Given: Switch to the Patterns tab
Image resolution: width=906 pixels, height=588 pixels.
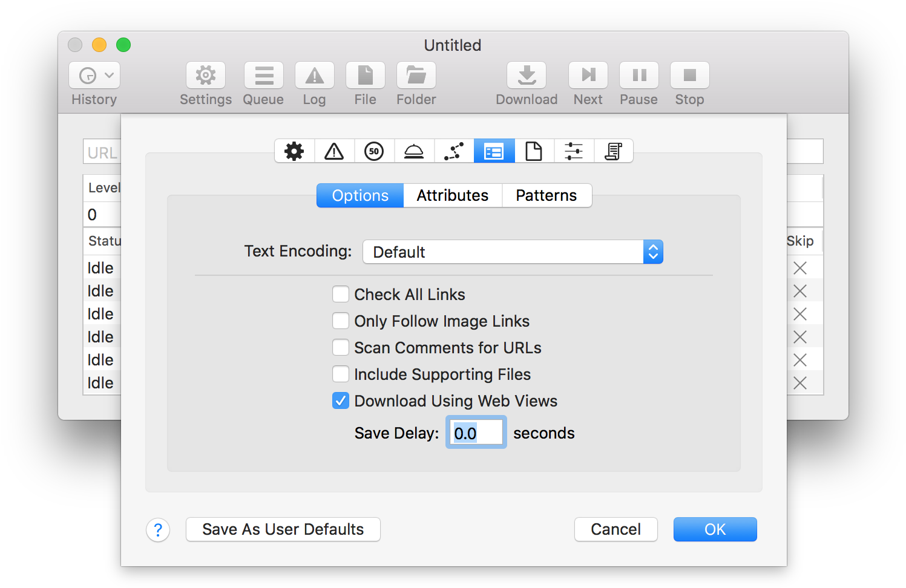Looking at the screenshot, I should click(x=547, y=195).
